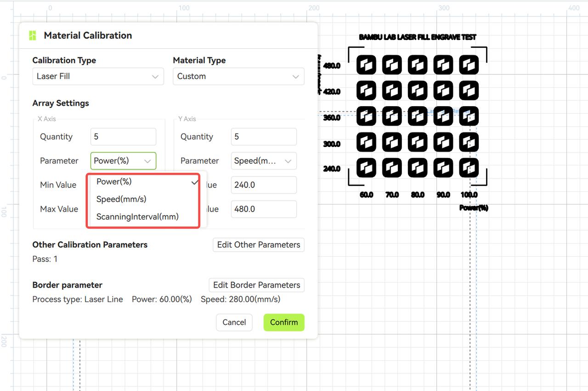Select test square at power 80.0, speed 360.0

[418, 116]
